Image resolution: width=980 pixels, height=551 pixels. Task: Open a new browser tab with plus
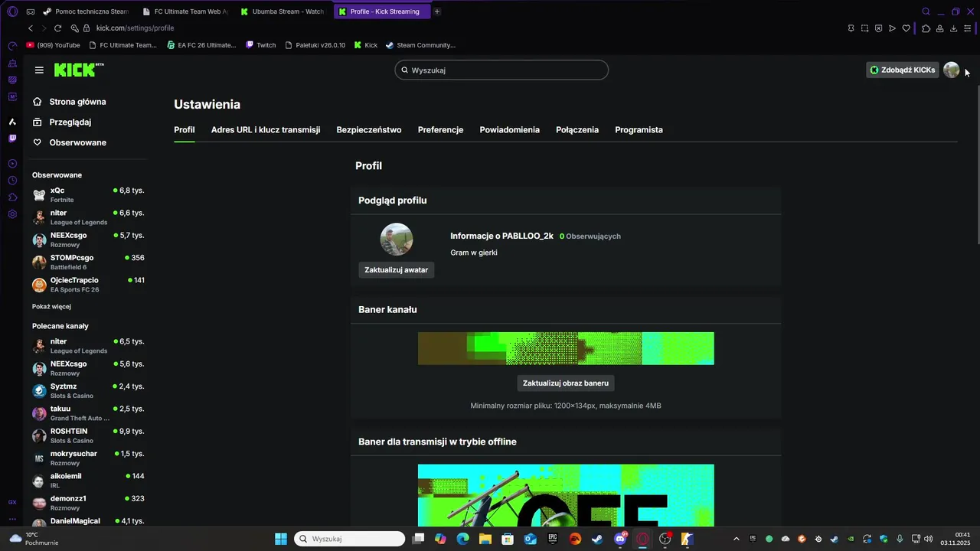pos(437,11)
